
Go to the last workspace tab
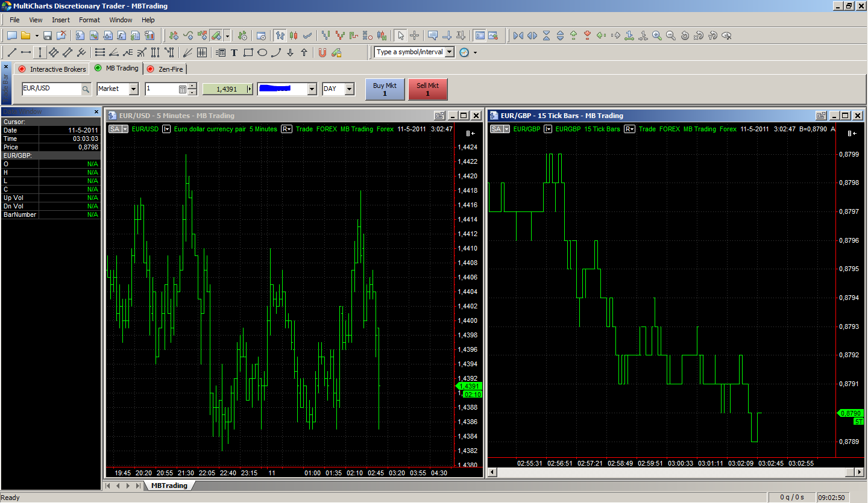[138, 486]
